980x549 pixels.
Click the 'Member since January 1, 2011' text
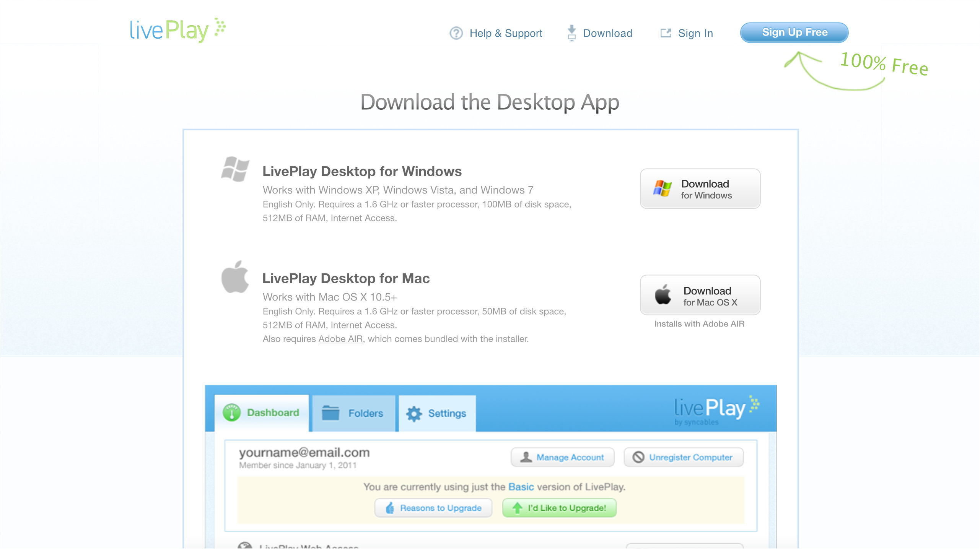click(298, 465)
